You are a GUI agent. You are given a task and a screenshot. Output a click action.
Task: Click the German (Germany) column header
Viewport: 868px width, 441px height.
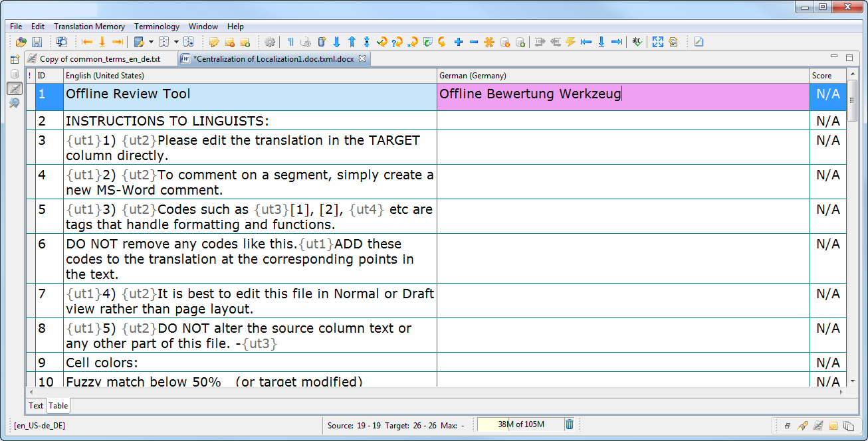[623, 76]
